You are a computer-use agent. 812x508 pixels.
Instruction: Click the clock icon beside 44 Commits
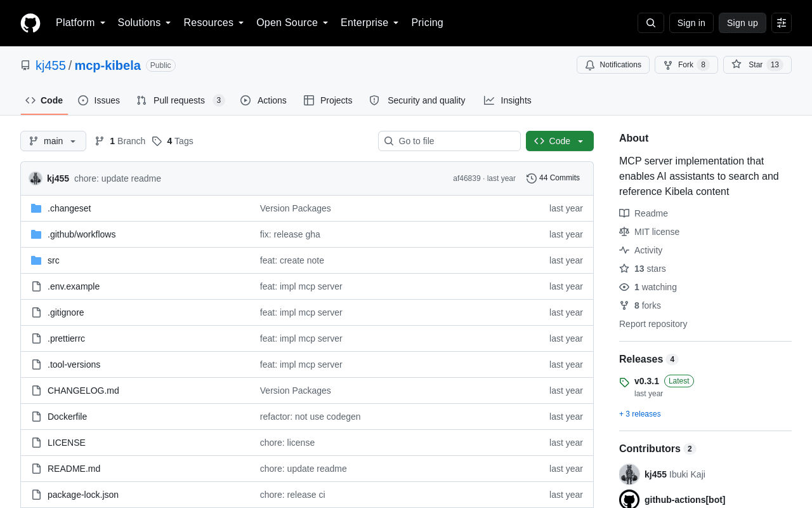532,178
